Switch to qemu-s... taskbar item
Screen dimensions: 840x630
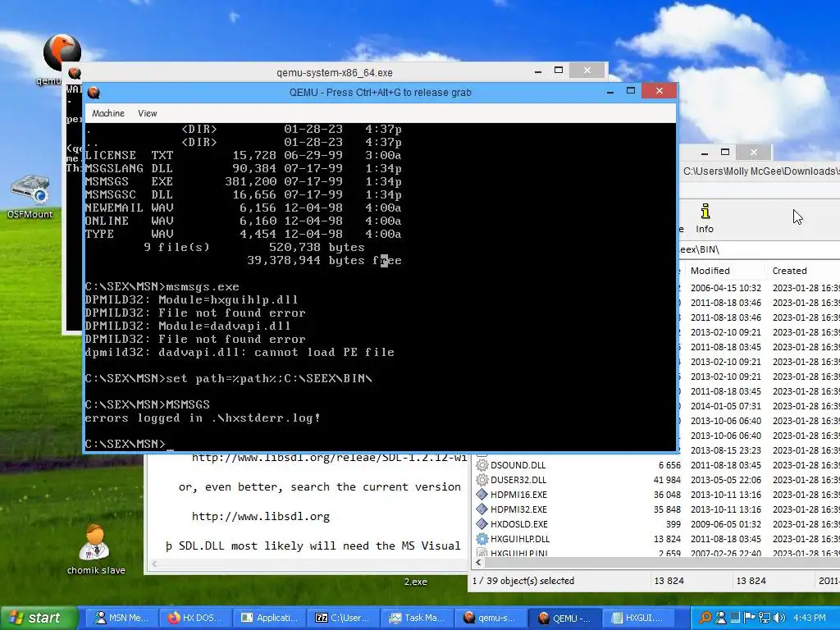point(491,618)
